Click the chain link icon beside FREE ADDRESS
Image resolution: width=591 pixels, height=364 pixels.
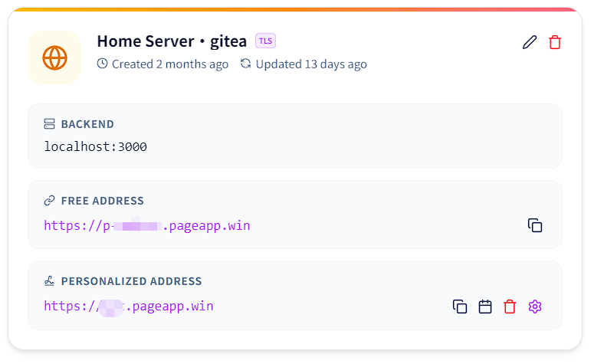coord(49,201)
